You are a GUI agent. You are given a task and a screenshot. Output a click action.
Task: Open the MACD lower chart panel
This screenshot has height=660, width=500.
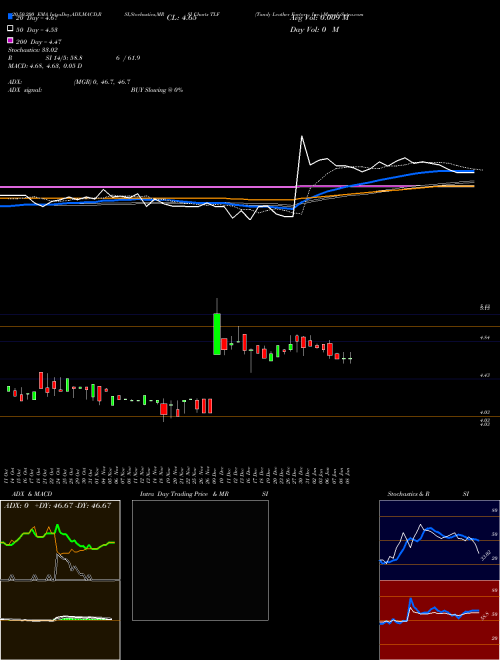(x=60, y=620)
